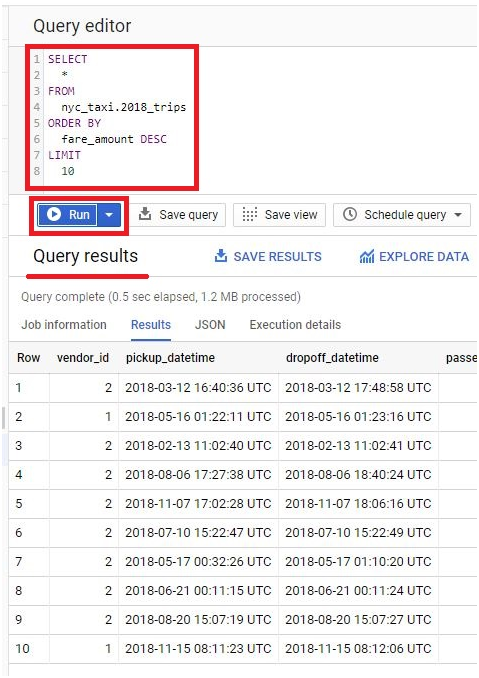This screenshot has width=479, height=678.
Task: Click the nyc_taxi.2018_trips table name in editor
Action: [124, 107]
